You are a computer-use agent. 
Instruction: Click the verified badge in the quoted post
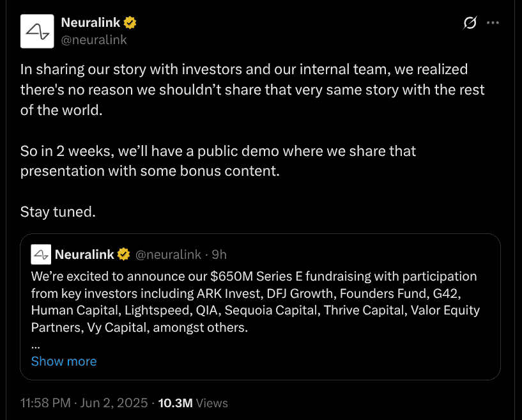click(123, 254)
